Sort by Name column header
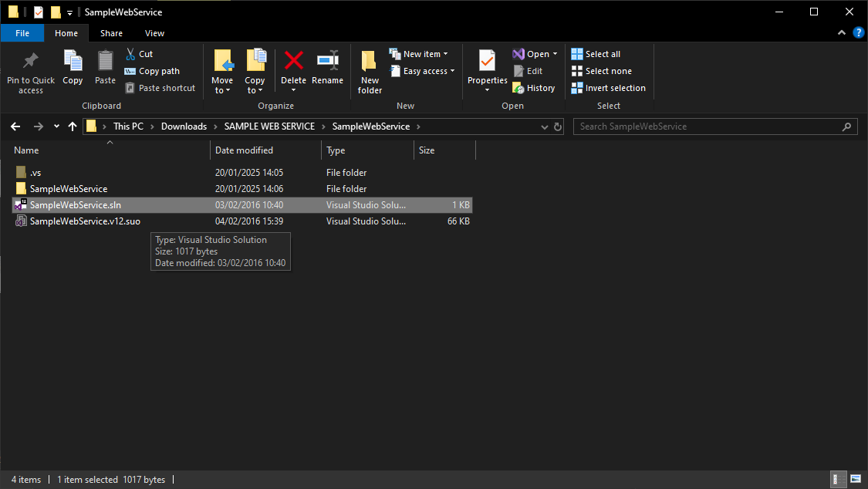Image resolution: width=868 pixels, height=489 pixels. pos(110,150)
